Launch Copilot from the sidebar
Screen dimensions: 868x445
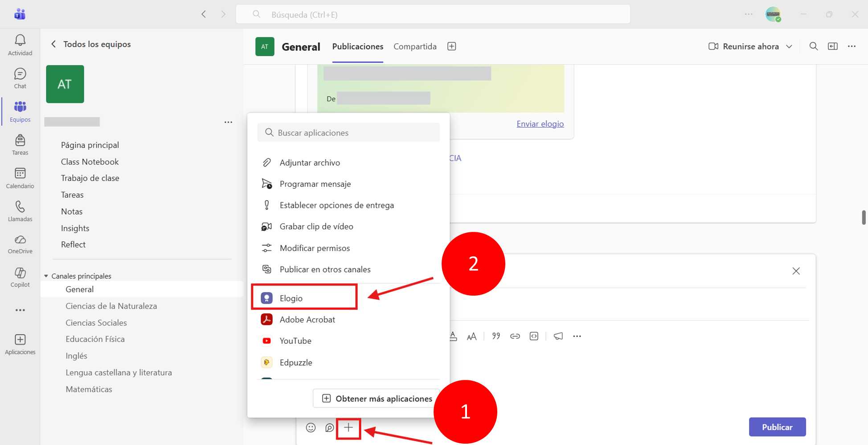(20, 277)
